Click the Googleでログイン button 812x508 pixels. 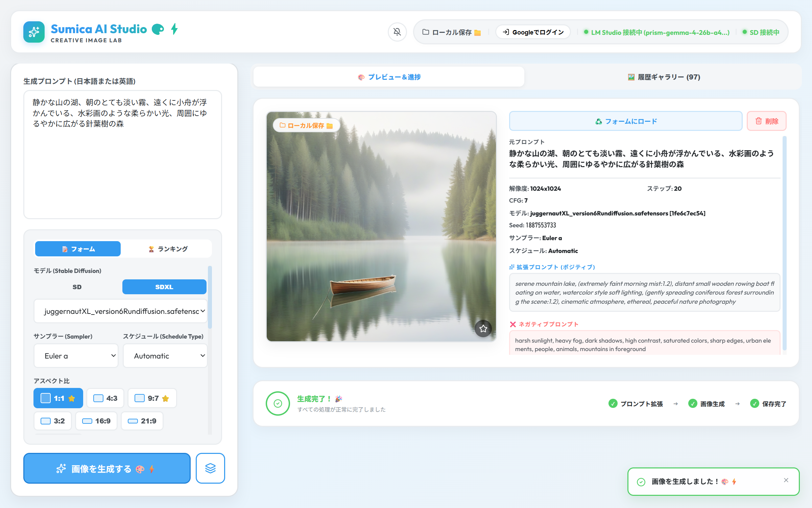click(533, 32)
